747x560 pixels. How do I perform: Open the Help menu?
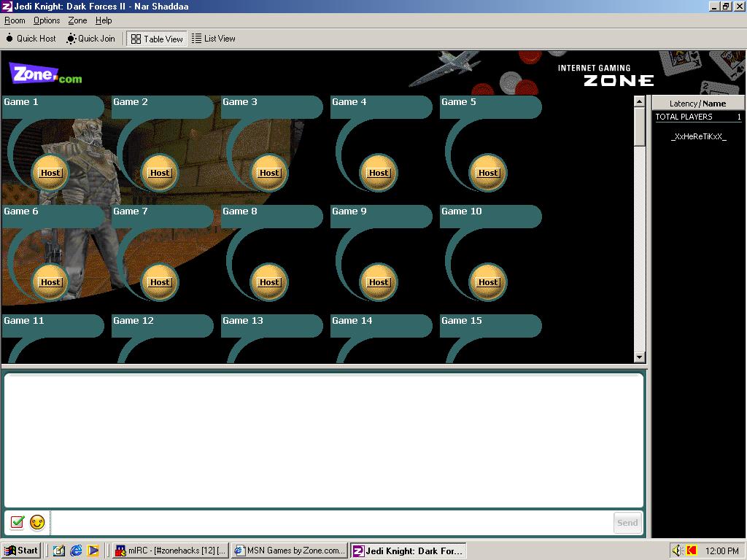pos(104,20)
